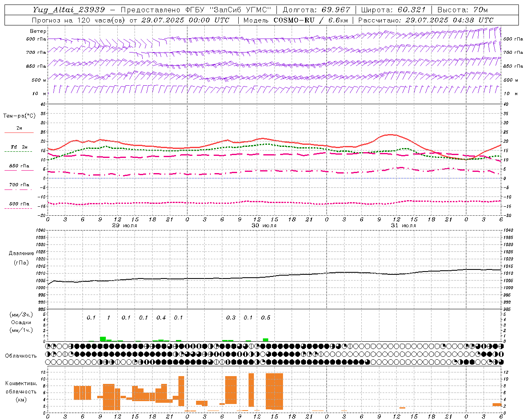Click the forecast start 29.07.2025 00:00 UTC
Viewport: 525px width, 420px height.
(x=185, y=20)
